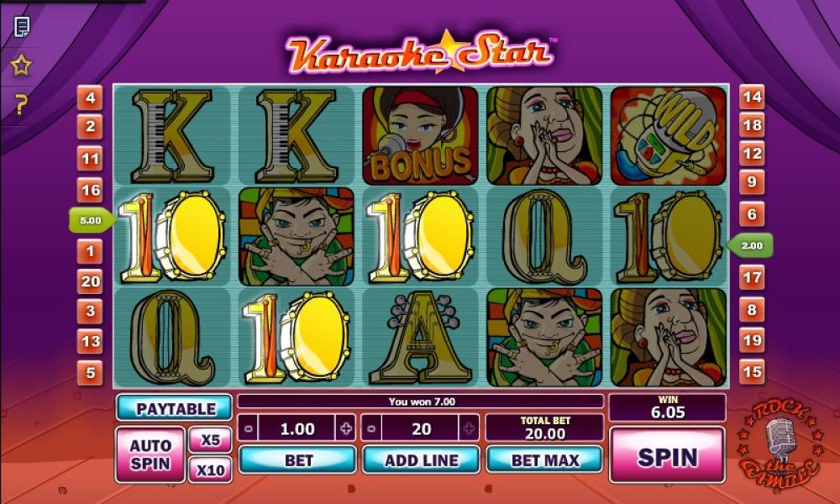Viewport: 840px width, 504px height.
Task: Decrease bet amount with minus button
Action: click(248, 428)
